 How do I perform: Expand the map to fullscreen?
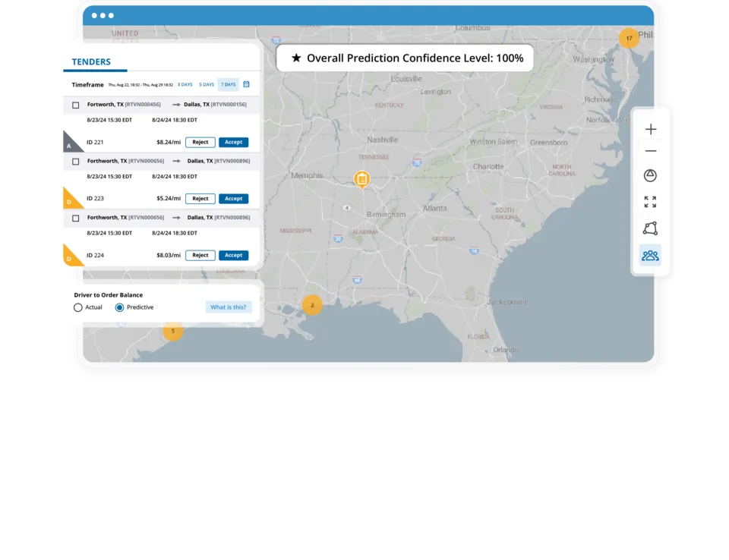[650, 201]
